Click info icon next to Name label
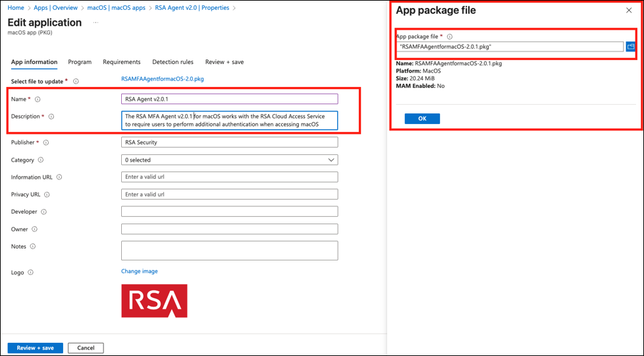644x356 pixels. [x=38, y=100]
